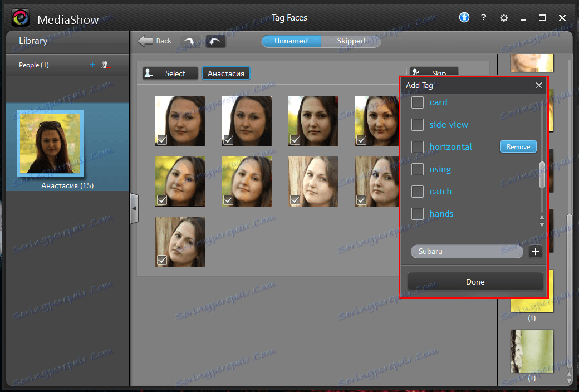Click the plus add tag icon
Viewport: 579px width, 392px height.
[536, 252]
